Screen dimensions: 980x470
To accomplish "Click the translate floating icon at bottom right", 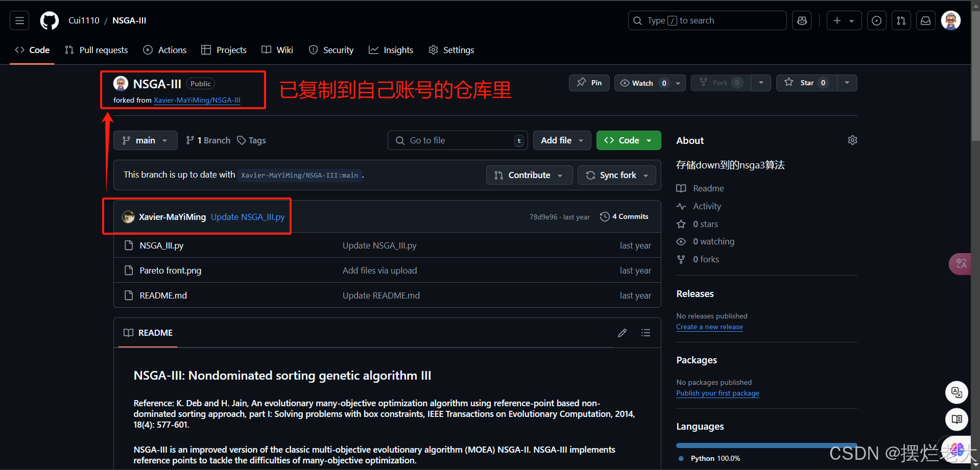I will coord(957,392).
